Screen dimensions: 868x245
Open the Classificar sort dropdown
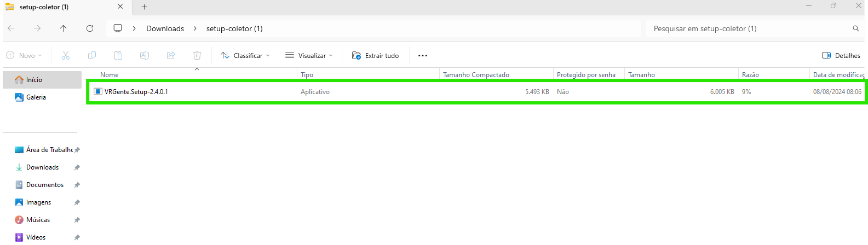245,55
